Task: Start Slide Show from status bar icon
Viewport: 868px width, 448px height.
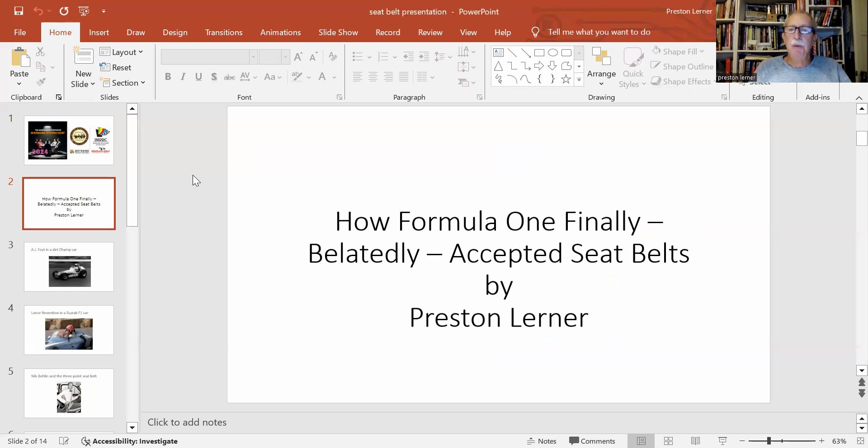Action: coord(722,441)
